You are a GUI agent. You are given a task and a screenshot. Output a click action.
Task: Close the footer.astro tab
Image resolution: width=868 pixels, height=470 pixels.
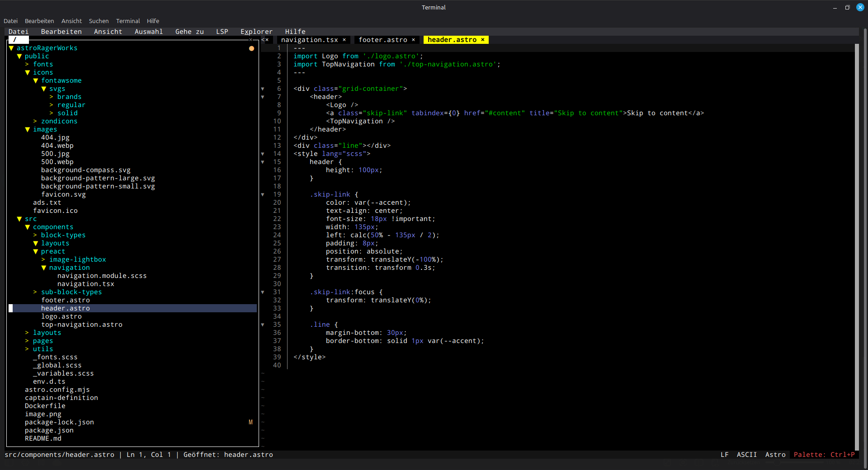coord(413,40)
